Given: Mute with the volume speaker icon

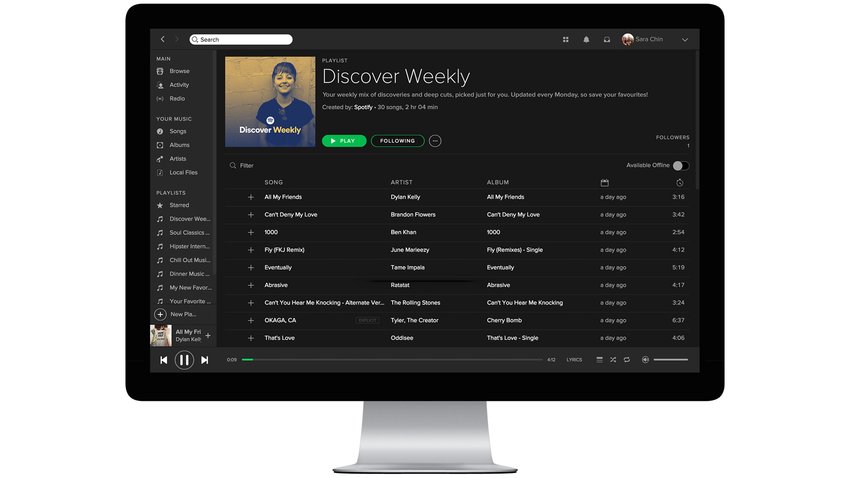Looking at the screenshot, I should 645,360.
